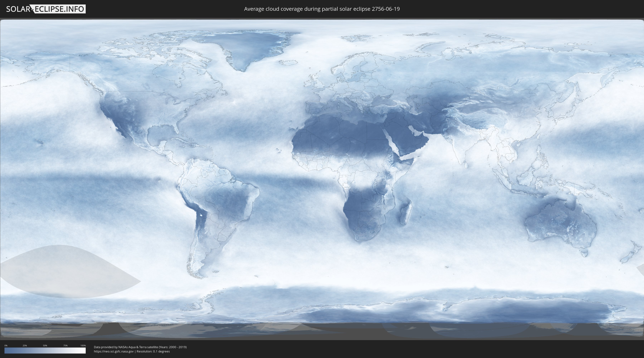The height and width of the screenshot is (358, 644).
Task: Click the SOLAR-ECLIPSE.INFO logo
Action: 46,9
